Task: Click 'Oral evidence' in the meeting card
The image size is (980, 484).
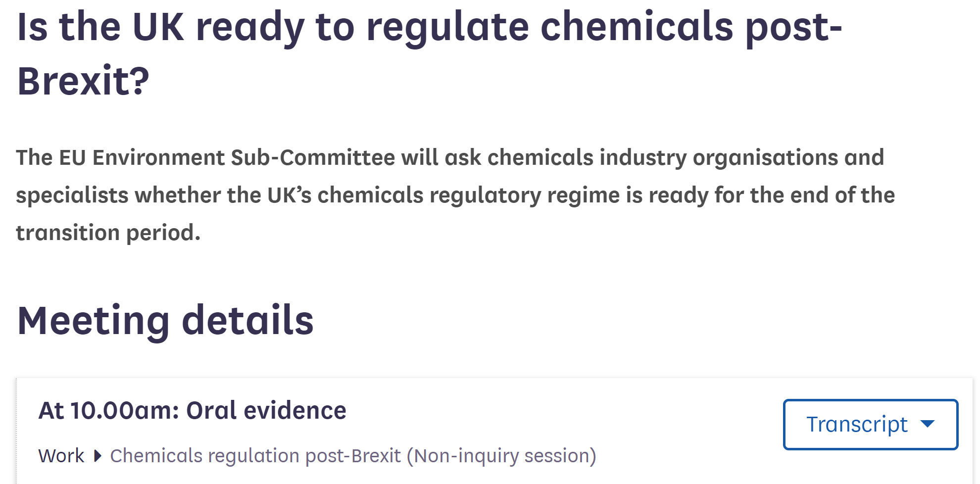Action: [266, 410]
